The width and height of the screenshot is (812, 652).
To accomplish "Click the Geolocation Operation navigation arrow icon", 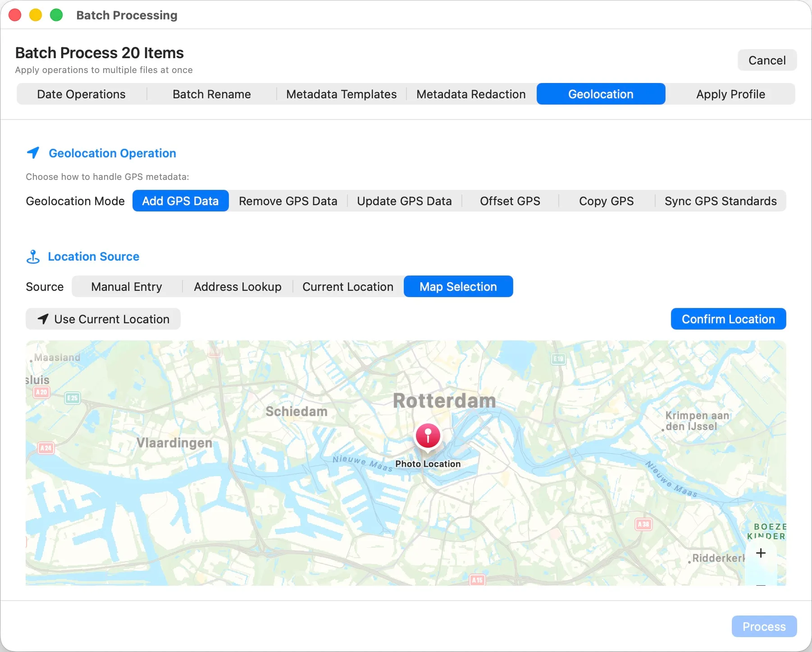I will [x=33, y=153].
